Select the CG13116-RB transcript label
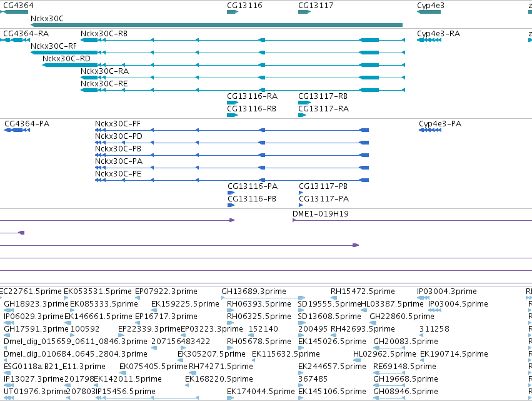Image resolution: width=532 pixels, height=401 pixels. [x=252, y=109]
